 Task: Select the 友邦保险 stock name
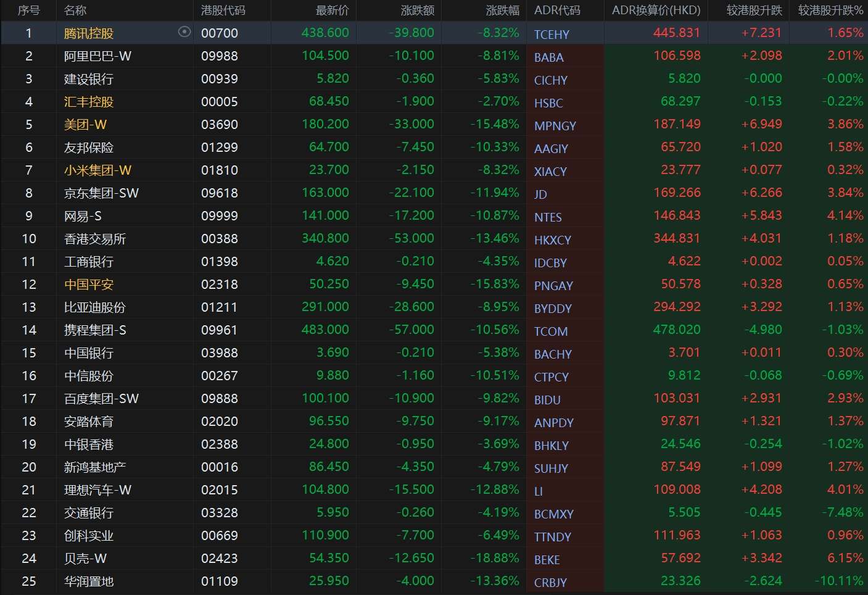89,148
